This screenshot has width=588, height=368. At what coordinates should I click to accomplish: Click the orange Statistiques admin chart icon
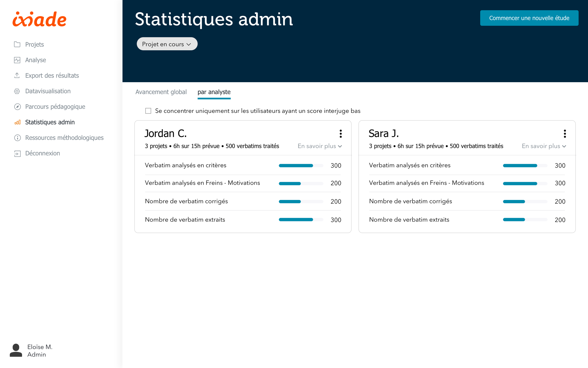pyautogui.click(x=17, y=122)
